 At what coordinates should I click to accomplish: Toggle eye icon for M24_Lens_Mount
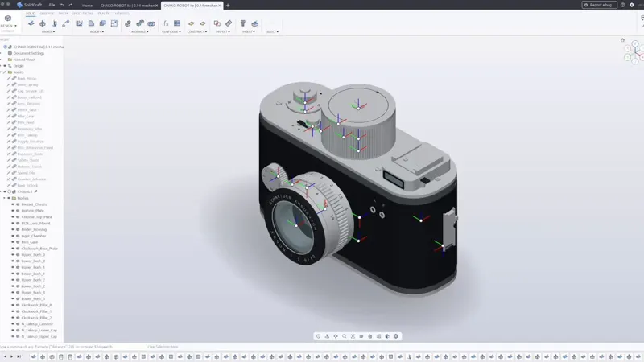click(x=13, y=224)
